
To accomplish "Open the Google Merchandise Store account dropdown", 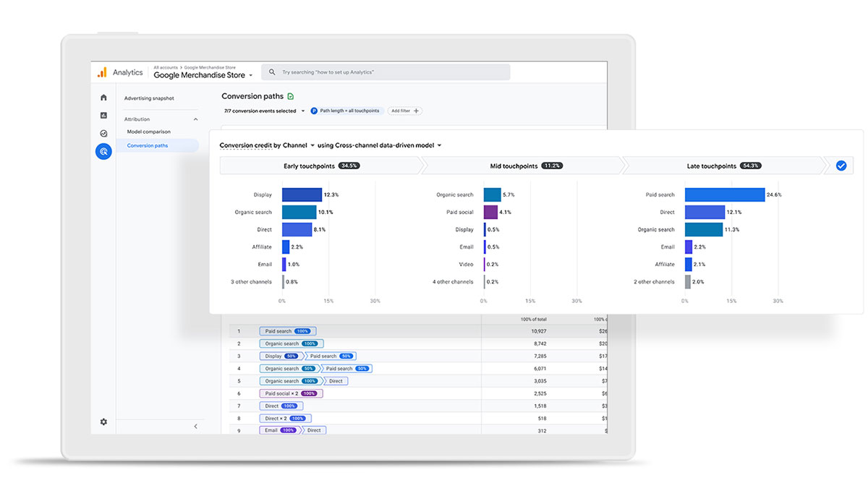I will click(203, 75).
